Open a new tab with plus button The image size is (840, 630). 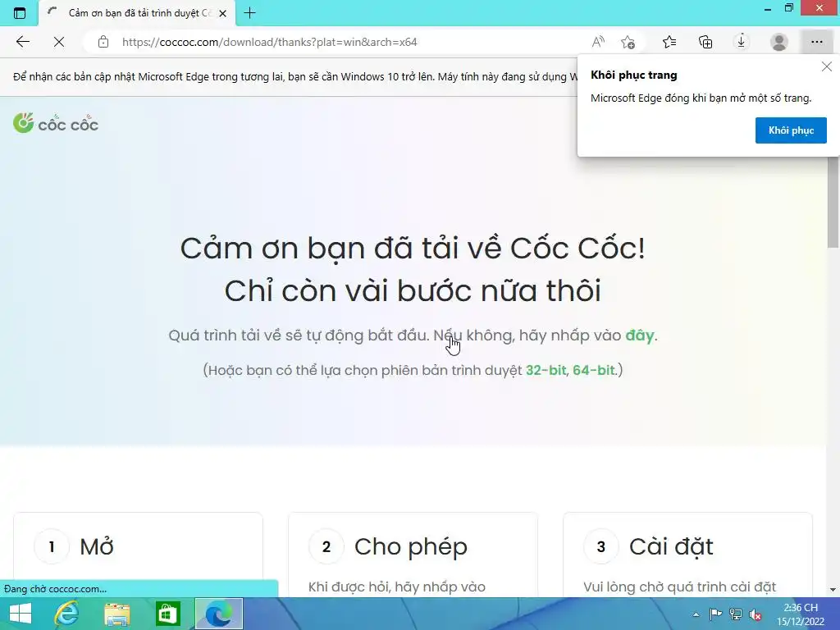click(249, 13)
